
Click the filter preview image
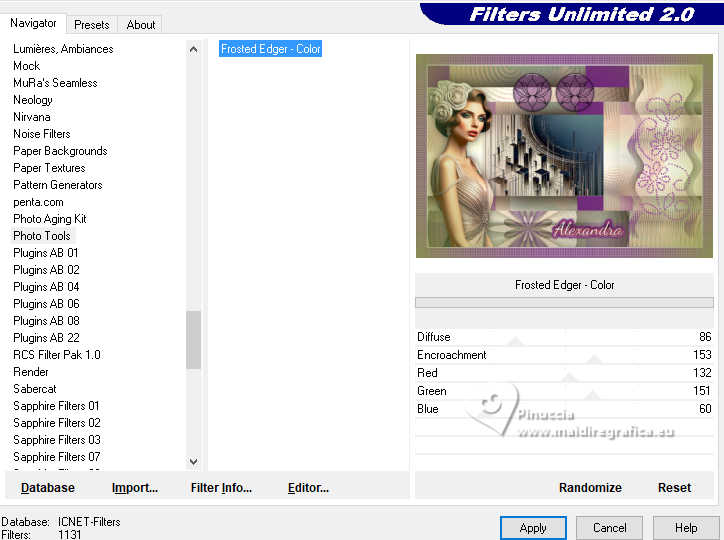564,156
